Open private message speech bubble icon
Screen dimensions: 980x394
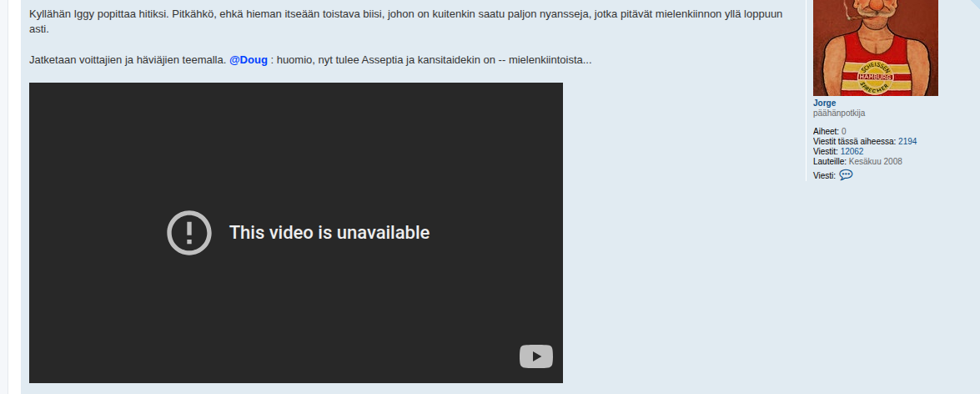(x=846, y=175)
